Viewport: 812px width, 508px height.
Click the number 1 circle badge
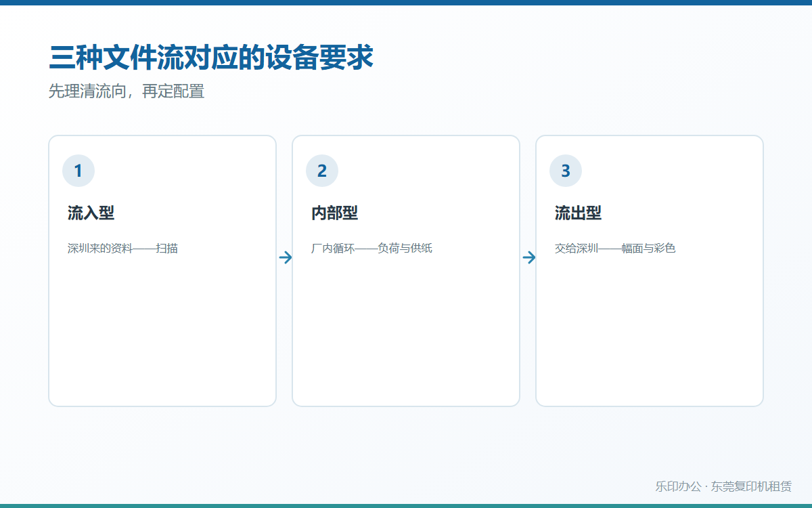78,171
